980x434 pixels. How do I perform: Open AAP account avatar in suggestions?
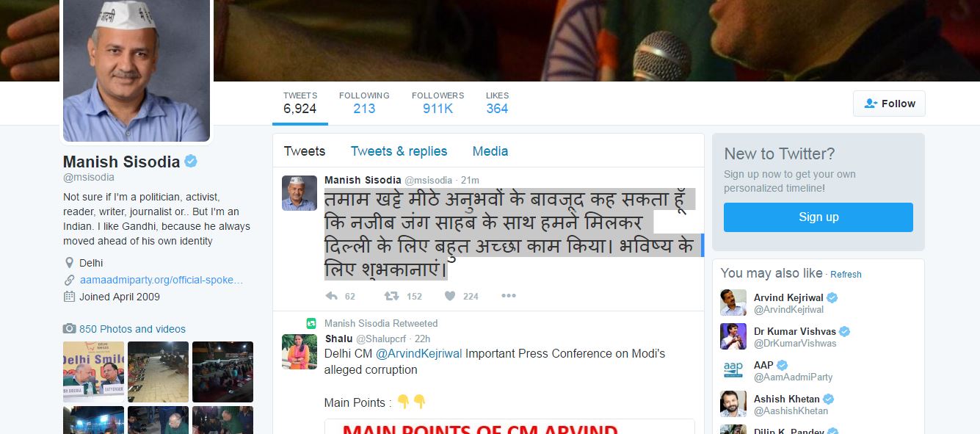coord(733,370)
